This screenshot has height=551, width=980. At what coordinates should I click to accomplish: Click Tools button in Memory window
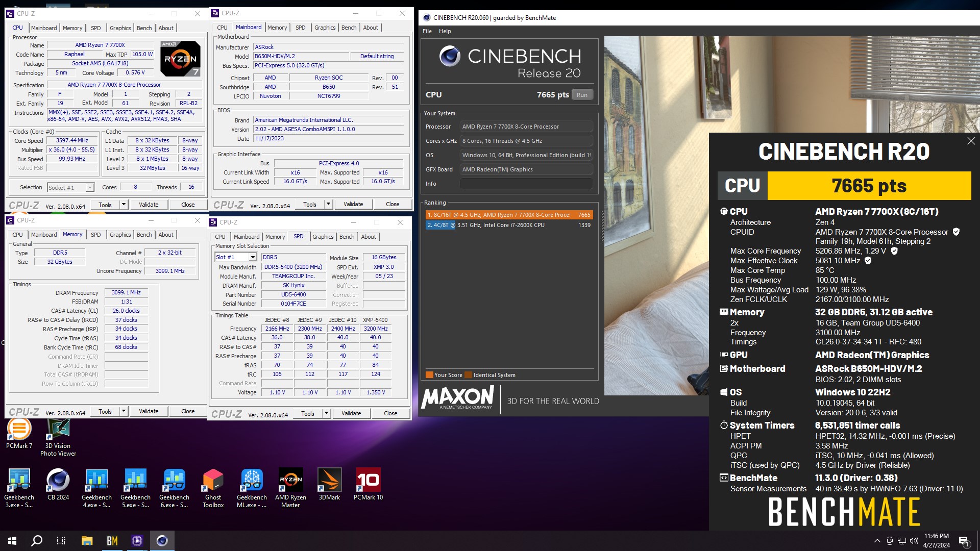(x=105, y=411)
